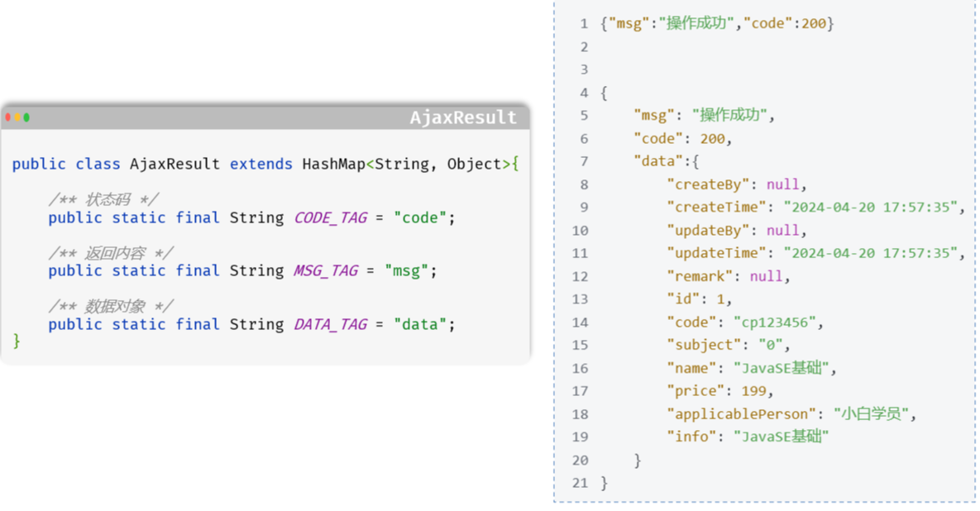
Task: Click the "price" value 199
Action: pos(756,391)
